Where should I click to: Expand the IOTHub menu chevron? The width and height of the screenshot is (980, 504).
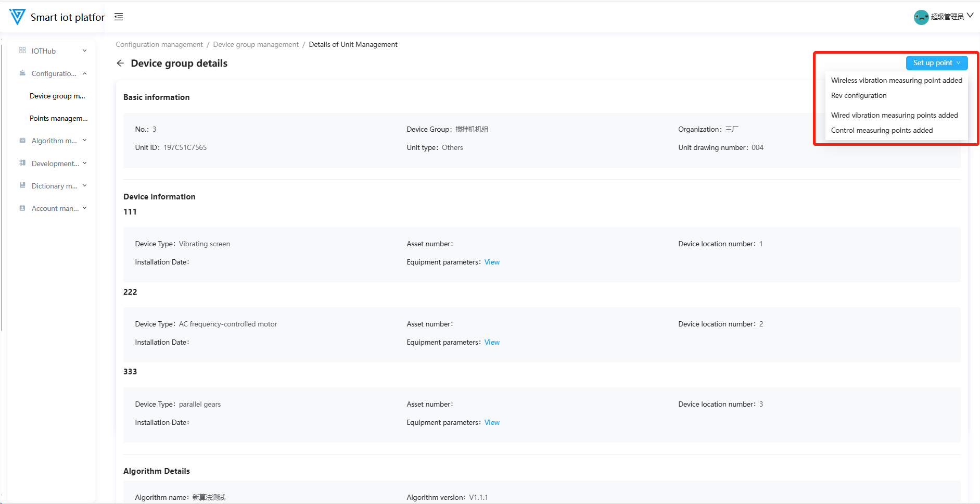click(x=85, y=51)
